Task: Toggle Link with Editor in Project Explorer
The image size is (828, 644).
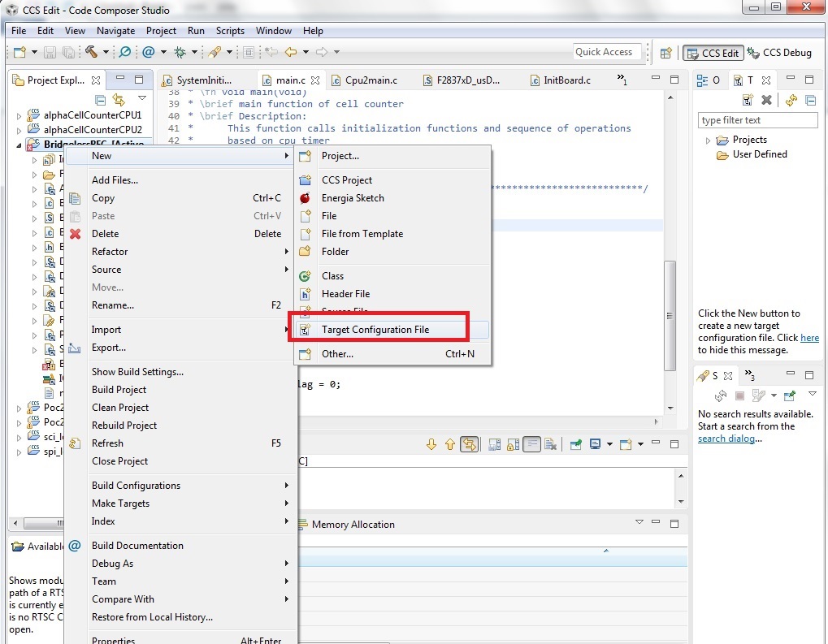Action: (x=119, y=100)
